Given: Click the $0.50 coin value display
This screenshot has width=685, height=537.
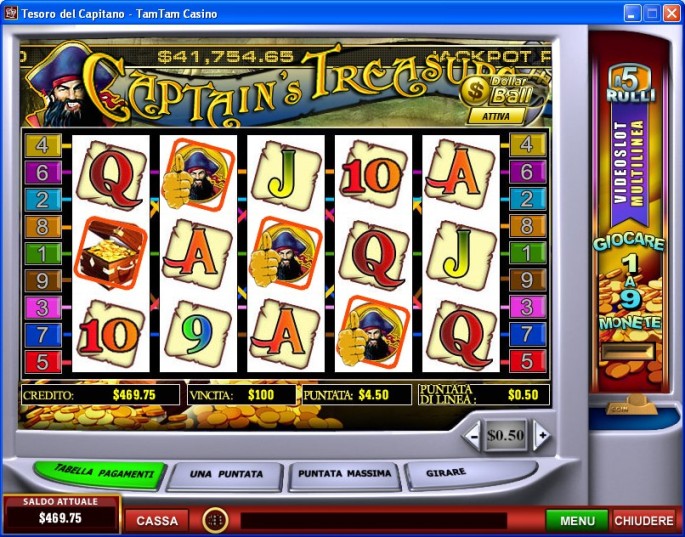Looking at the screenshot, I should [x=506, y=435].
